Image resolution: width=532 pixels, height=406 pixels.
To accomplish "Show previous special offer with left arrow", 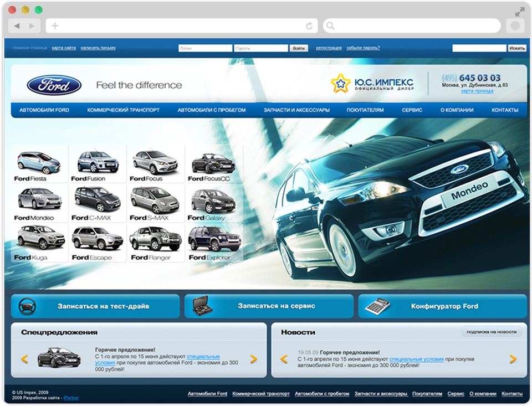I will (x=24, y=359).
